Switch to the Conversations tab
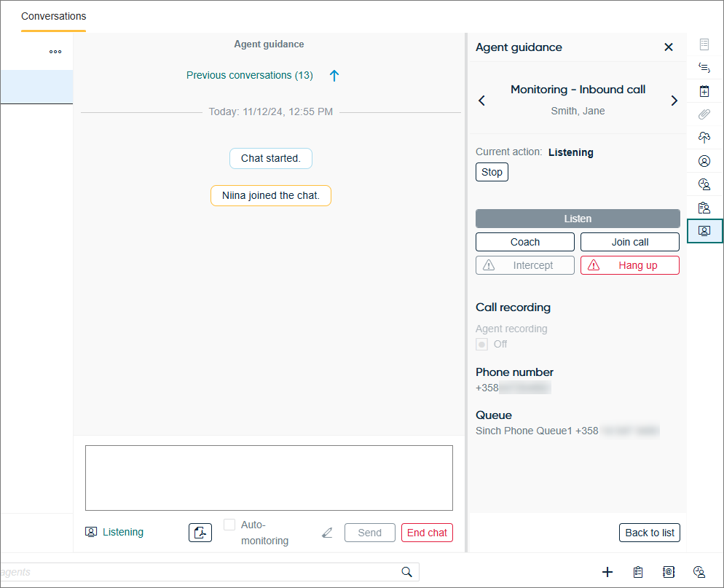This screenshot has width=724, height=588. pos(53,16)
